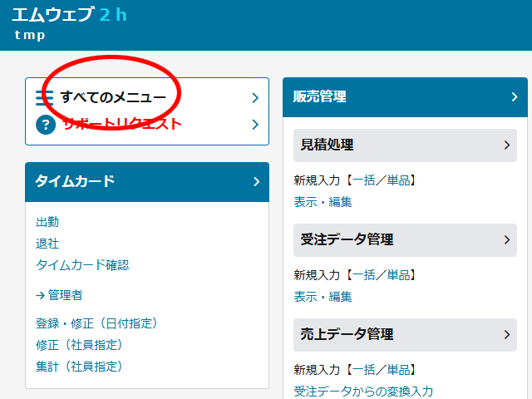The image size is (532, 399).
Task: Open 登録・修正（日付指定）link
Action: point(96,323)
